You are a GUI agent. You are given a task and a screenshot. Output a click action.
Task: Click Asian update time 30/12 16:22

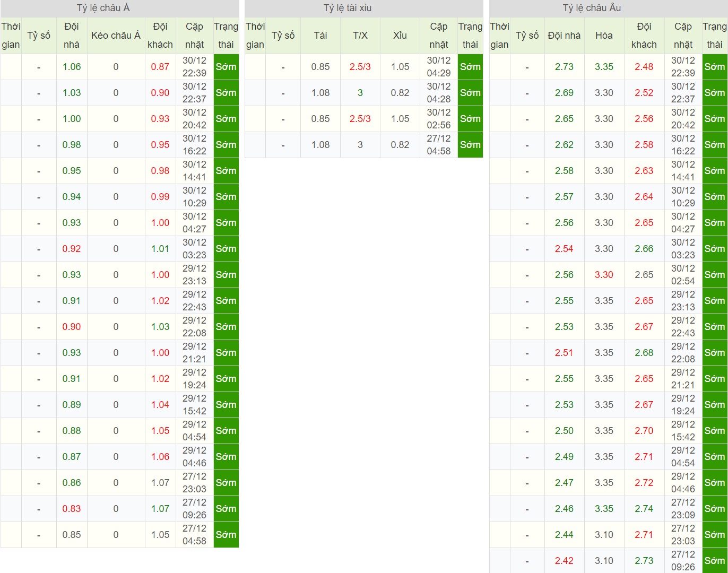pos(194,145)
